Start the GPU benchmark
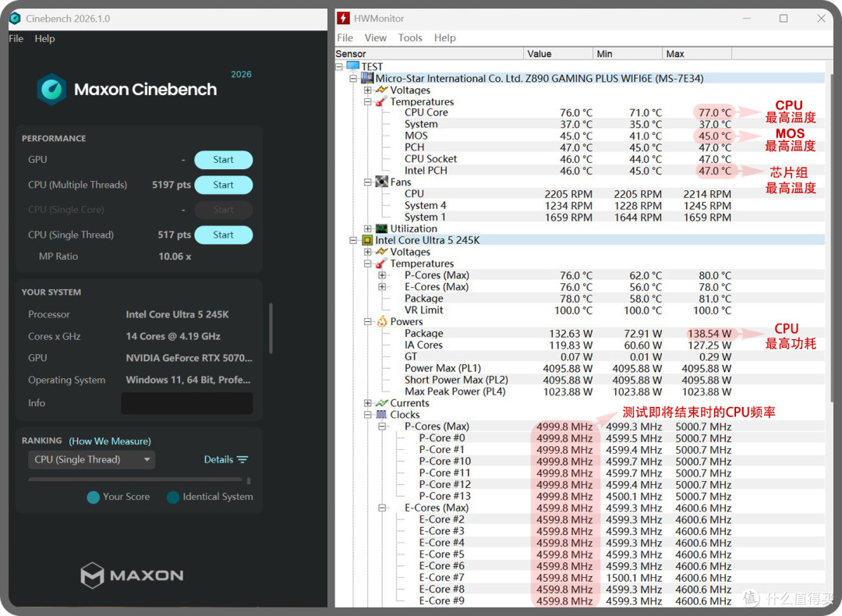Viewport: 842px width, 616px height. click(x=224, y=160)
